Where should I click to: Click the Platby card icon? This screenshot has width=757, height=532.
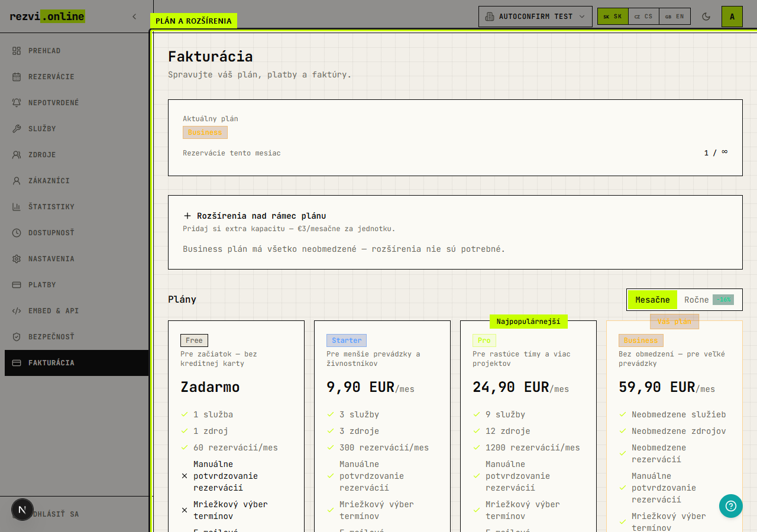(17, 285)
